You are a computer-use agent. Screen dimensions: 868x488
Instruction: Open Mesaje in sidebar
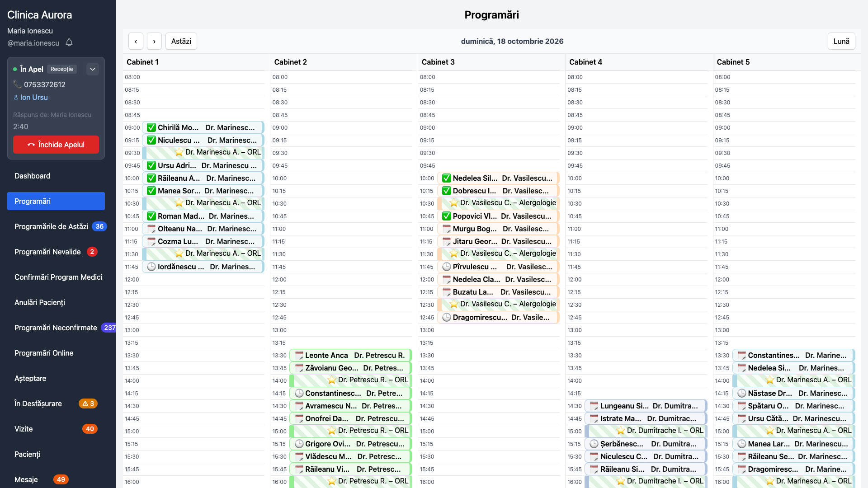tap(56, 479)
